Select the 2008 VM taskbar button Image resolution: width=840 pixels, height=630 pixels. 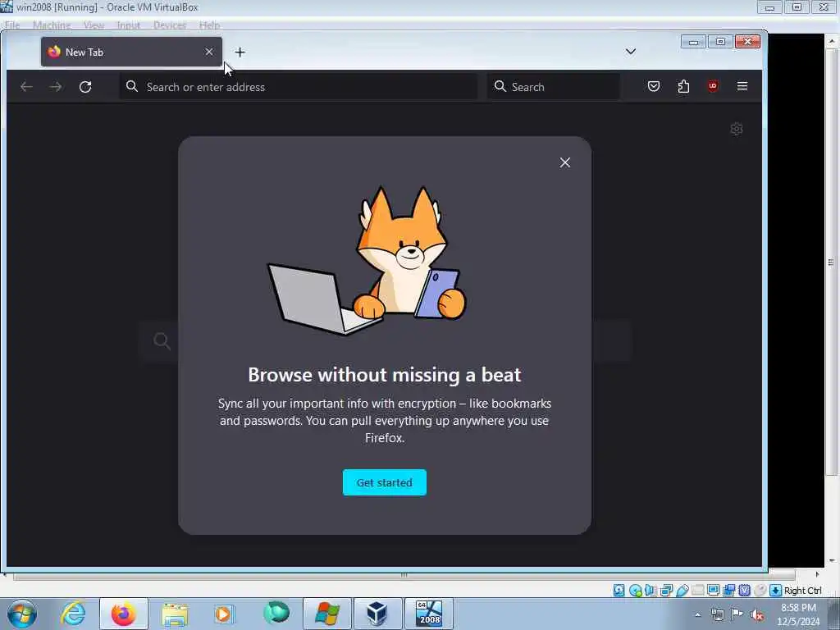(x=428, y=614)
